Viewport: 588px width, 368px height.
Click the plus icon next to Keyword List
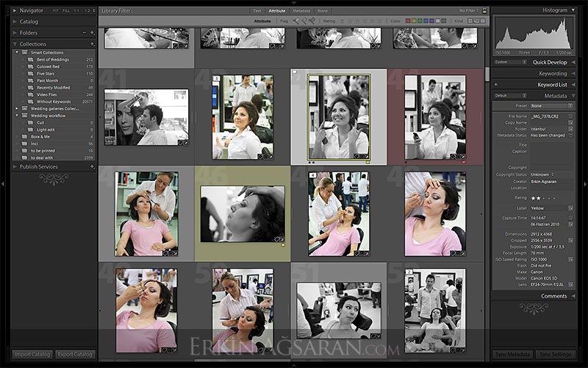tap(495, 85)
